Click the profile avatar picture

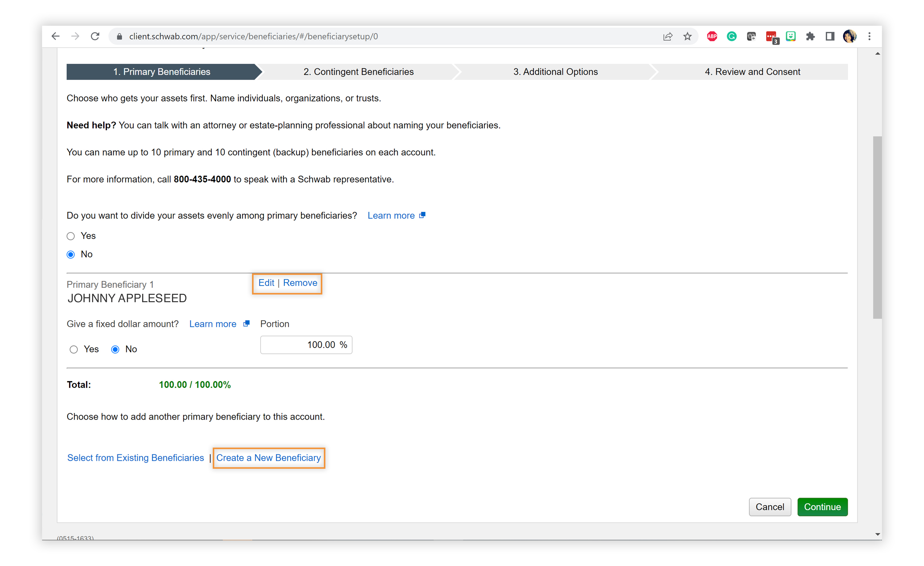(x=849, y=37)
